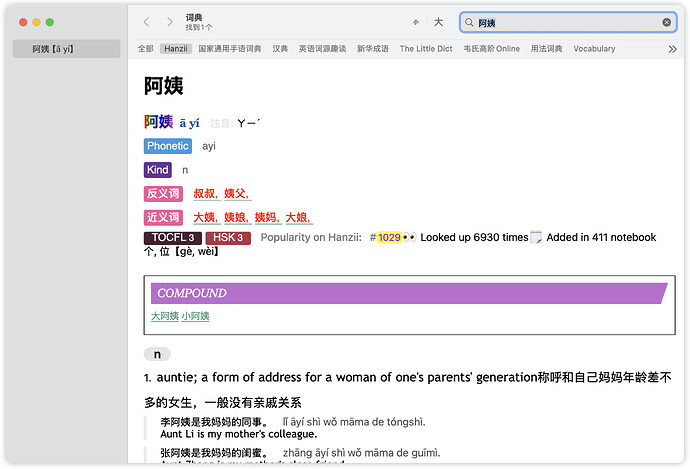Screen dimensions: 690x469
Task: Open the Vocabulary tab
Action: [x=594, y=49]
